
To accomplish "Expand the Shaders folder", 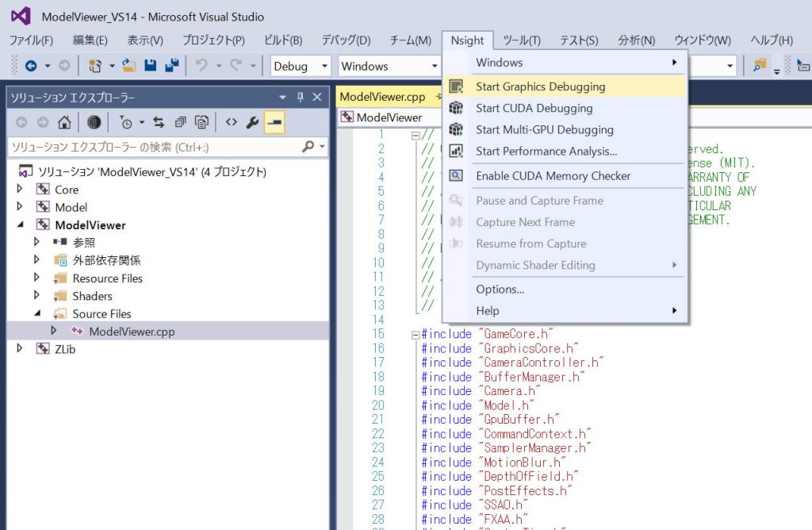I will pyautogui.click(x=36, y=295).
